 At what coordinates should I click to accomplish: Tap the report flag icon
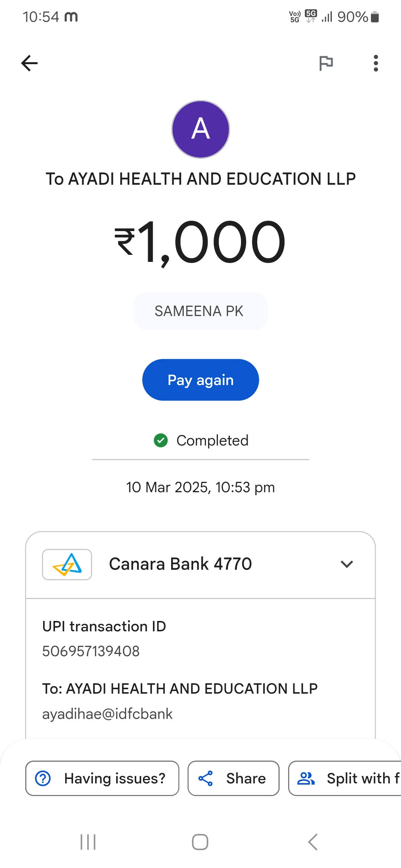326,63
